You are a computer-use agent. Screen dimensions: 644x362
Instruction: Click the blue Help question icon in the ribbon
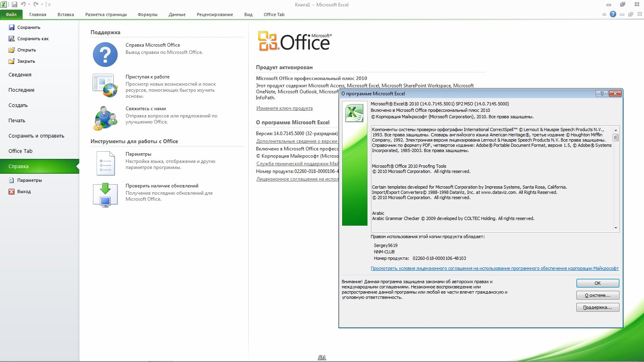(613, 14)
